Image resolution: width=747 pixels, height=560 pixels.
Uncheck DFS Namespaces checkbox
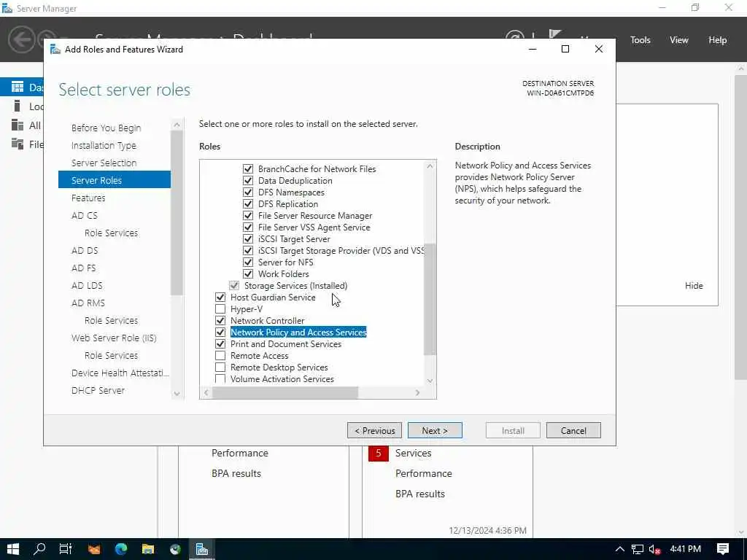[248, 192]
